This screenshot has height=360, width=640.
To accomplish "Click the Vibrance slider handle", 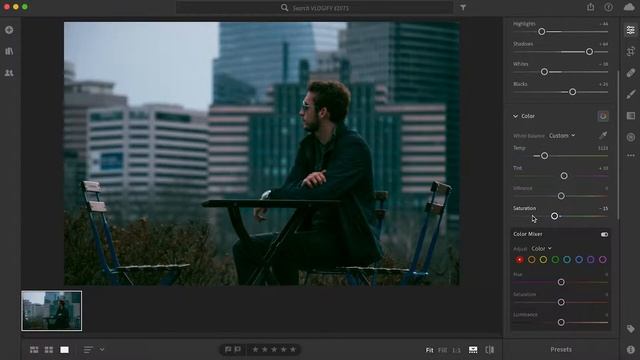I will [561, 196].
